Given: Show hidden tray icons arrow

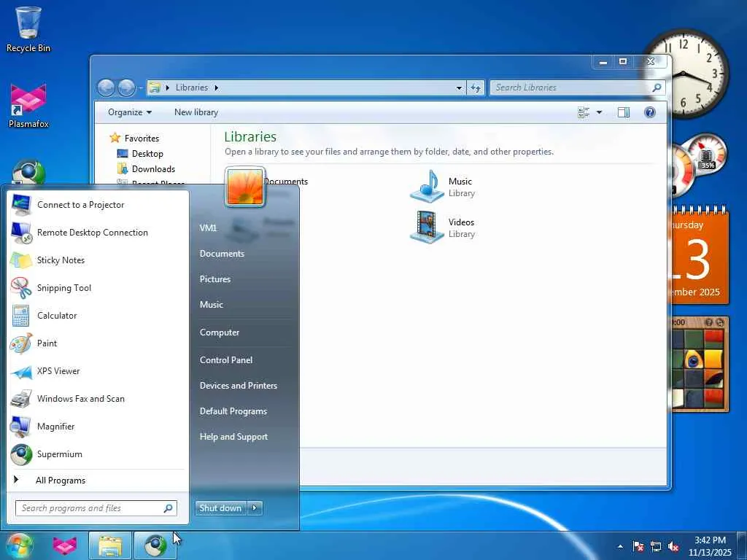Looking at the screenshot, I should click(620, 546).
